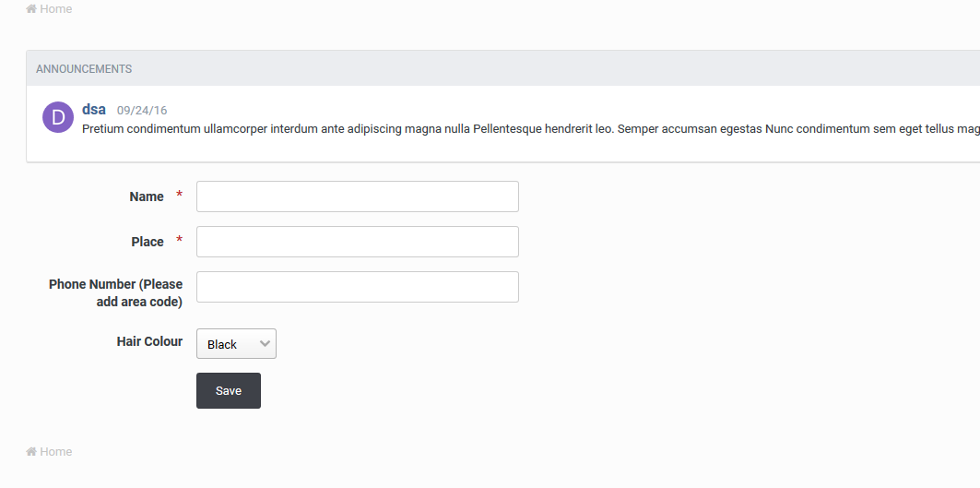Click the home icon in top breadcrumb

coord(31,9)
